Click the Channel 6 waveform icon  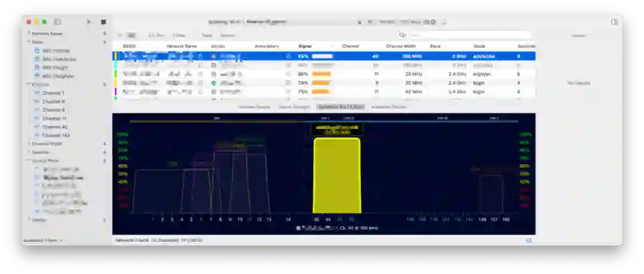(x=38, y=101)
